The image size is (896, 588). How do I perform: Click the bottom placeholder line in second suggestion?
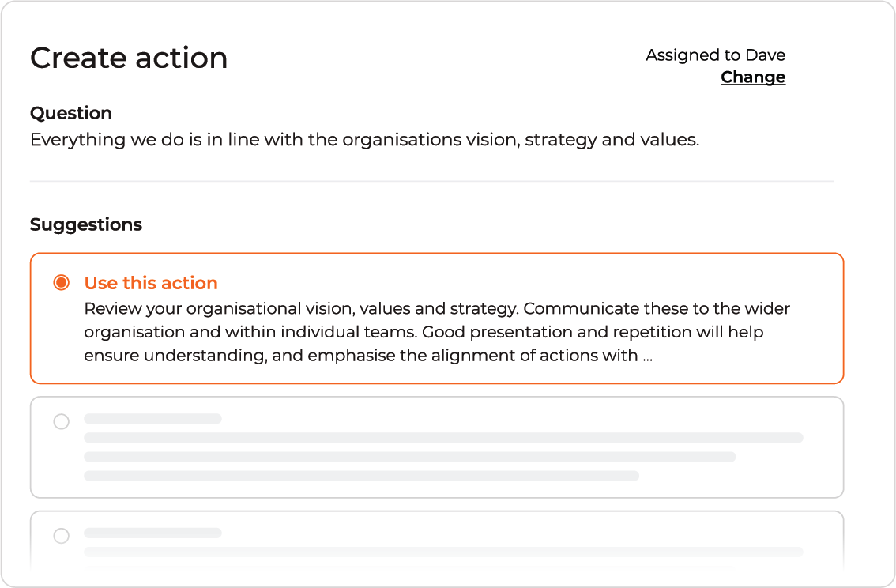361,476
